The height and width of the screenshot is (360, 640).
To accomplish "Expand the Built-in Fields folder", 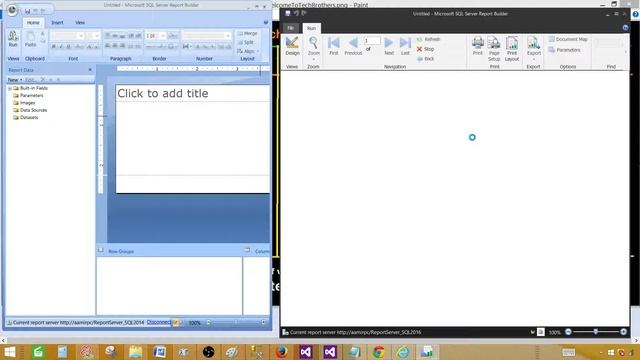I will tap(10, 88).
